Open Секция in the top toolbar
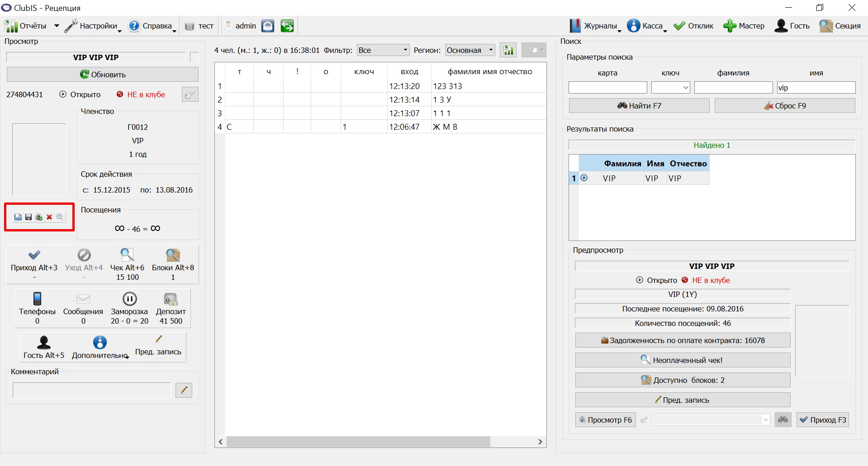 (x=840, y=26)
